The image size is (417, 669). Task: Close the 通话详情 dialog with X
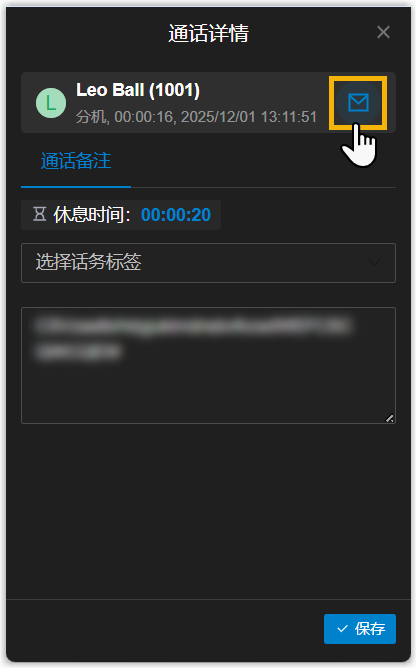(383, 32)
